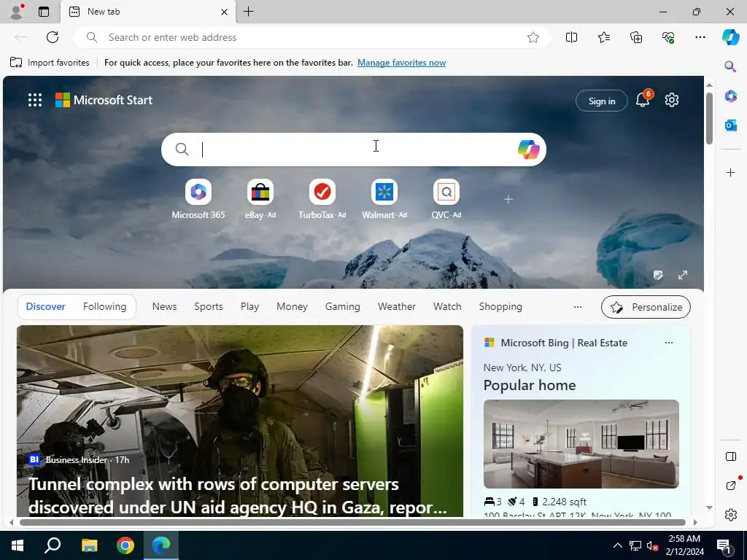Image resolution: width=747 pixels, height=560 pixels.
Task: Select the Watch feed tab
Action: point(447,307)
